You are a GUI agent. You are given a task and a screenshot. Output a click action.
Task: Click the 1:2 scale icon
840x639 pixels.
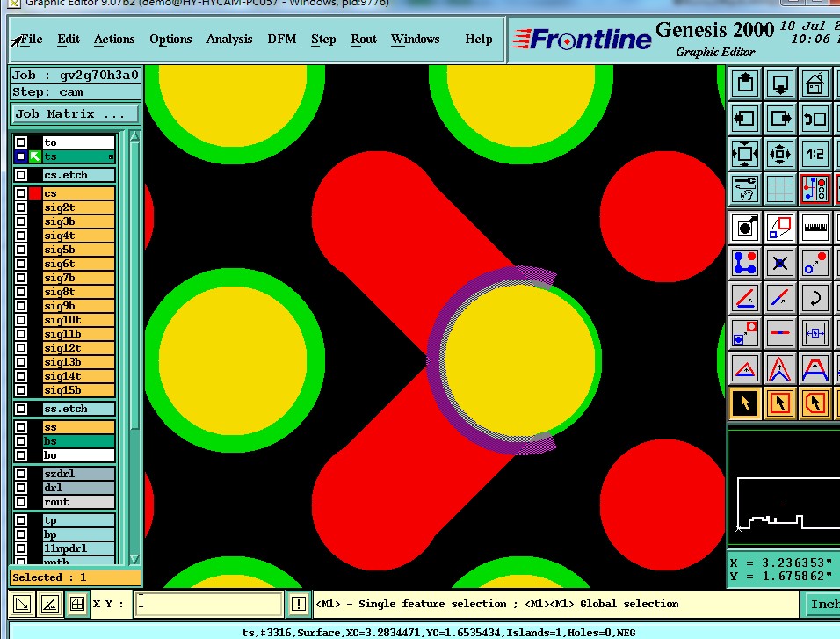(815, 154)
